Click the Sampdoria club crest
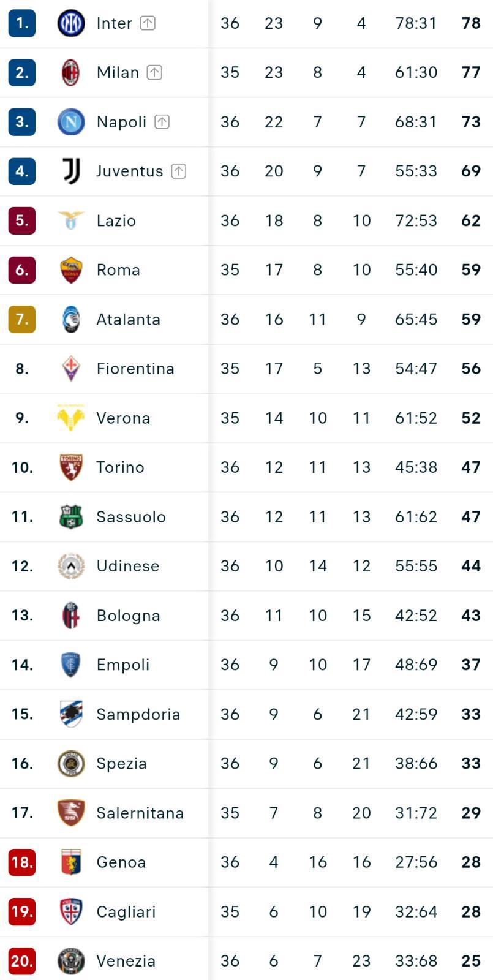 [70, 714]
